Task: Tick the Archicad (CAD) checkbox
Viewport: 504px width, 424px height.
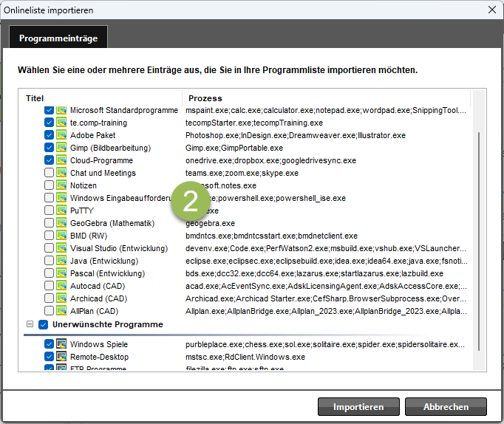Action: click(49, 298)
